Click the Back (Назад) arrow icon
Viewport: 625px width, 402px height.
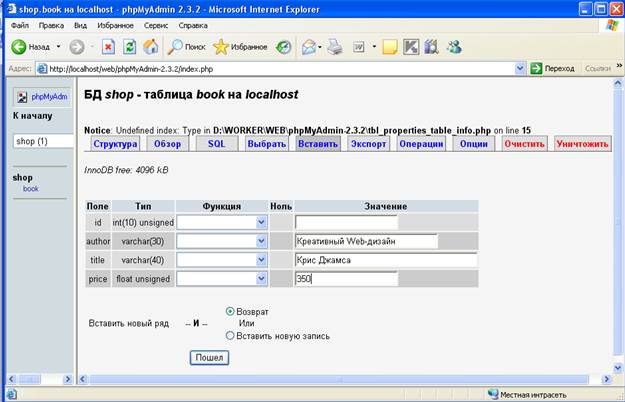(18, 47)
